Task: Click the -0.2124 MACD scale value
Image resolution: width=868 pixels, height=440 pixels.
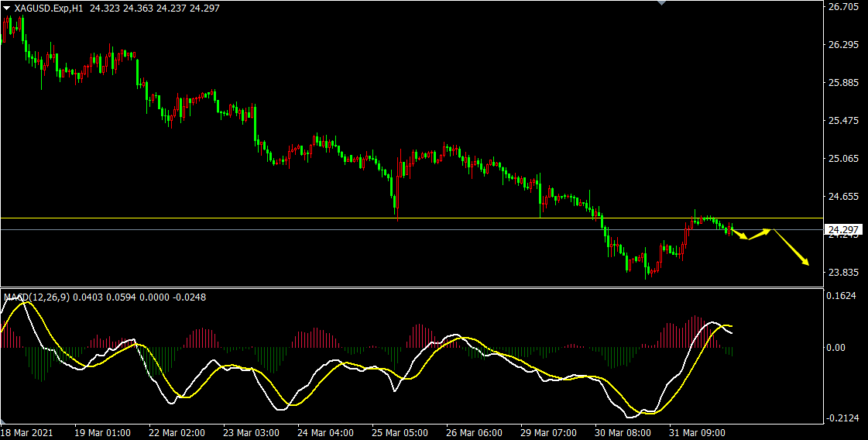Action: pyautogui.click(x=843, y=418)
